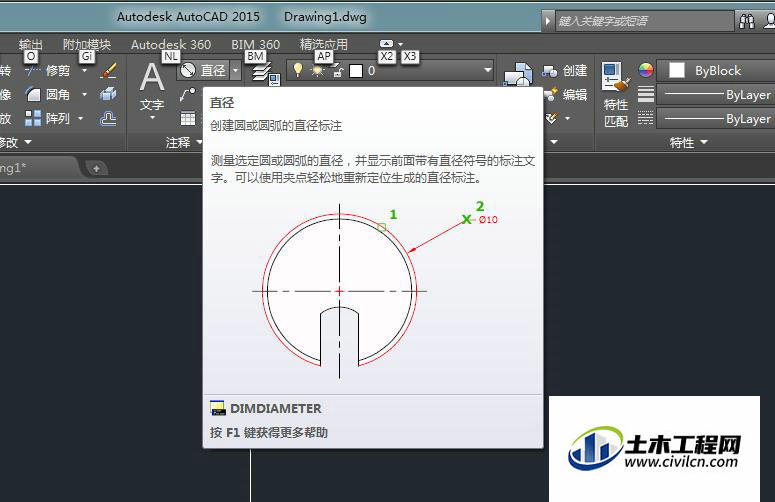The image size is (775, 502).
Task: Click the Edit block (编辑) icon
Action: [x=551, y=94]
